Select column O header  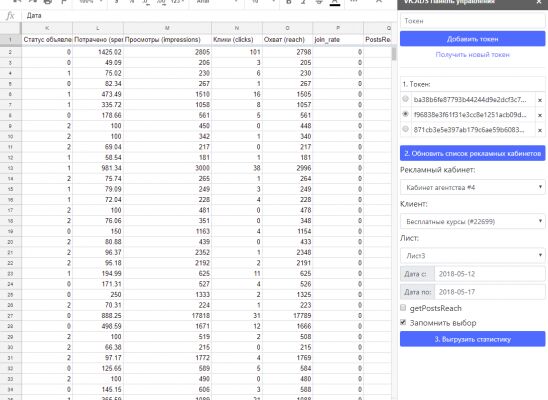tap(287, 28)
